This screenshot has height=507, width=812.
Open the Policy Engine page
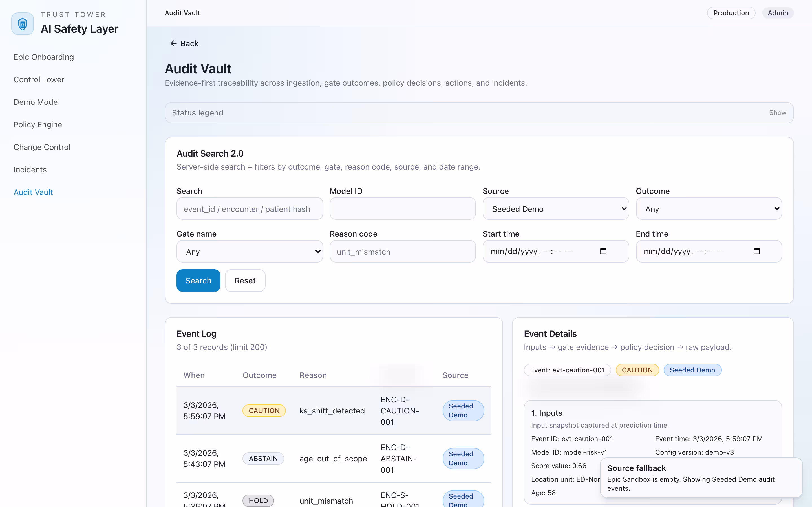37,124
